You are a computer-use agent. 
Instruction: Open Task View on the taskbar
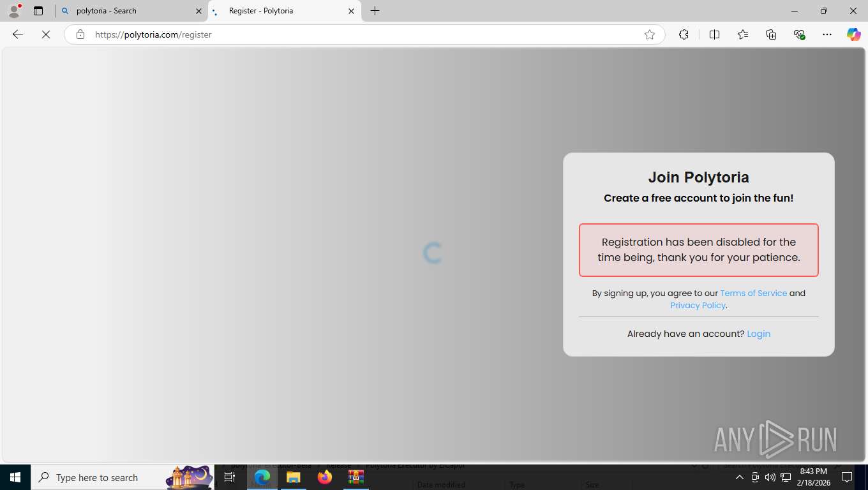tap(230, 477)
